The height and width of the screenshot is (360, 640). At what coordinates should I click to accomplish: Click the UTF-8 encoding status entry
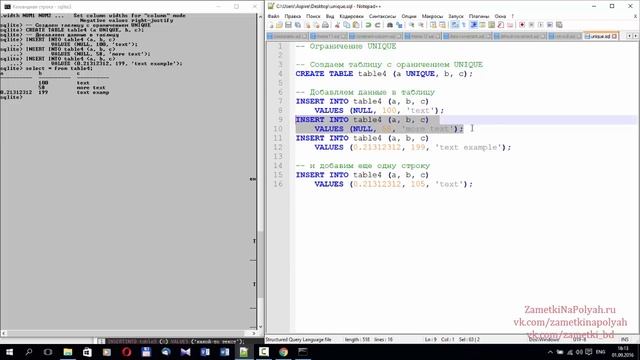pos(580,340)
